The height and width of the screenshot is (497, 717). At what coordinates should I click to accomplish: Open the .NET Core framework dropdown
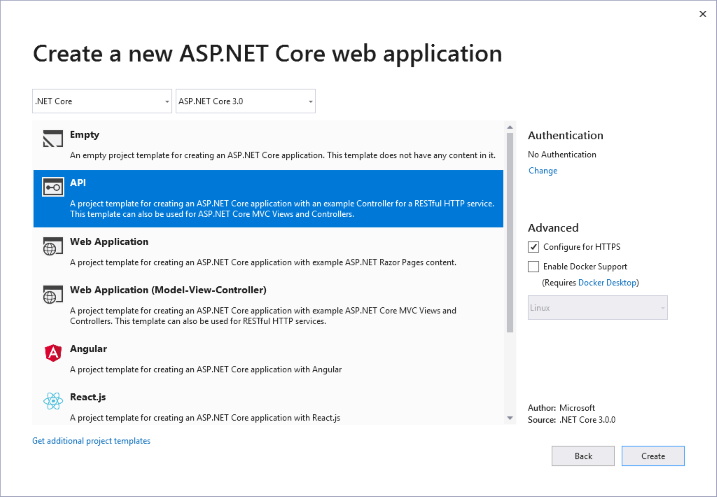point(102,101)
